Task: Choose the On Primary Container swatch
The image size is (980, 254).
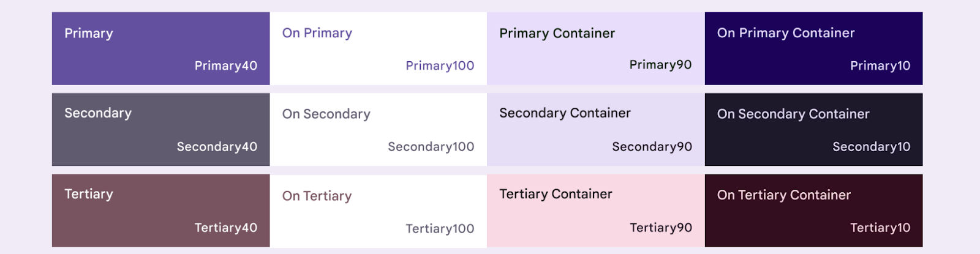Action: click(x=813, y=48)
